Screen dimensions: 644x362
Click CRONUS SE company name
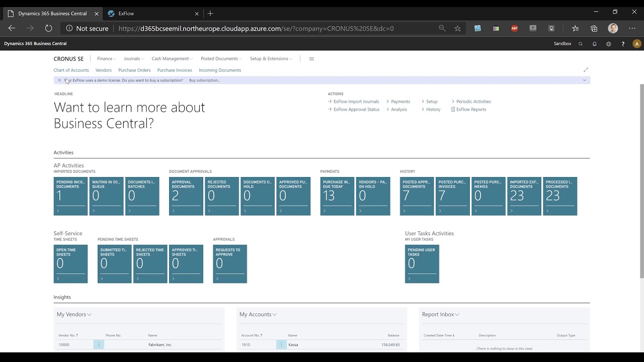point(69,59)
